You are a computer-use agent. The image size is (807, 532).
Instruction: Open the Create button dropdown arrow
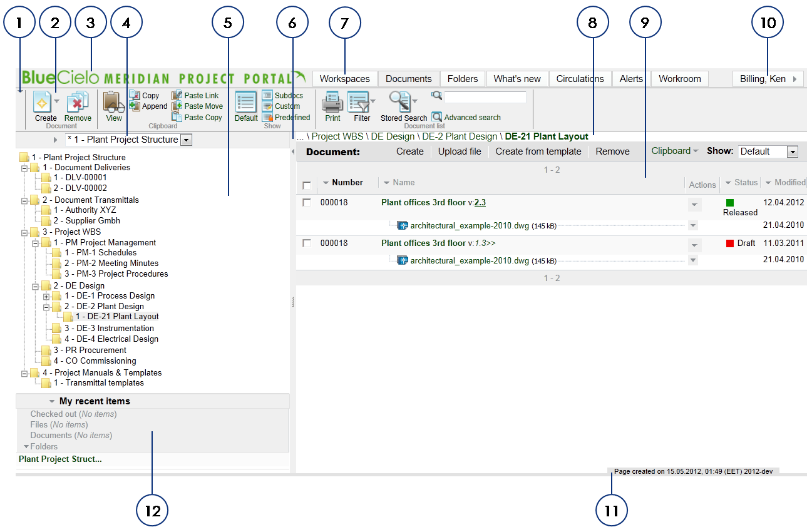pyautogui.click(x=56, y=101)
